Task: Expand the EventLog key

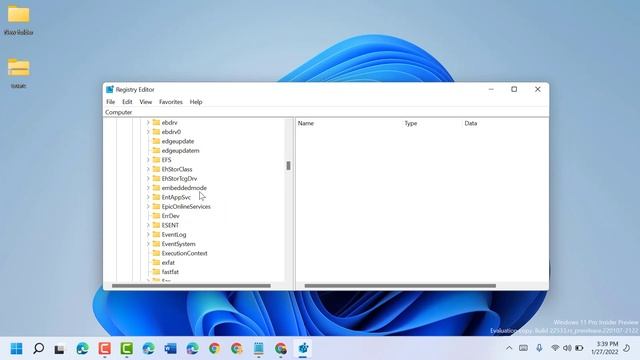Action: 148,235
